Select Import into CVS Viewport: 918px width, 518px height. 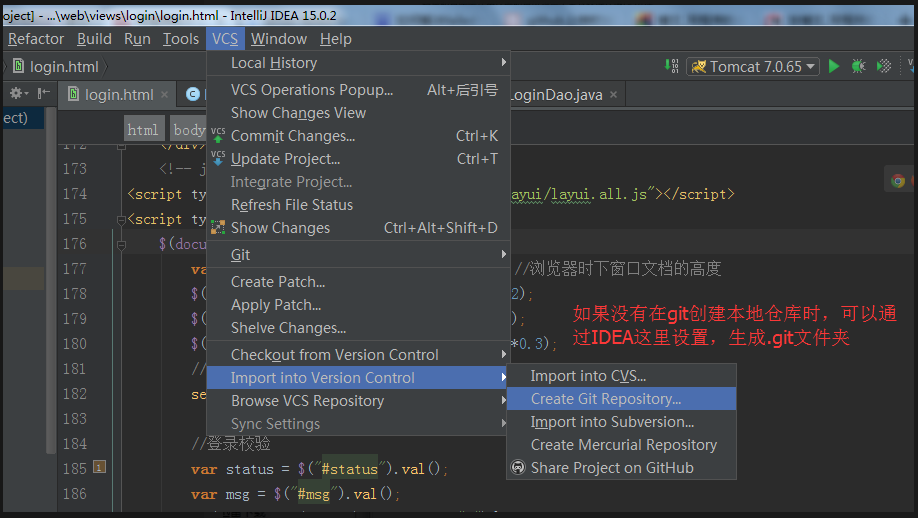click(621, 376)
